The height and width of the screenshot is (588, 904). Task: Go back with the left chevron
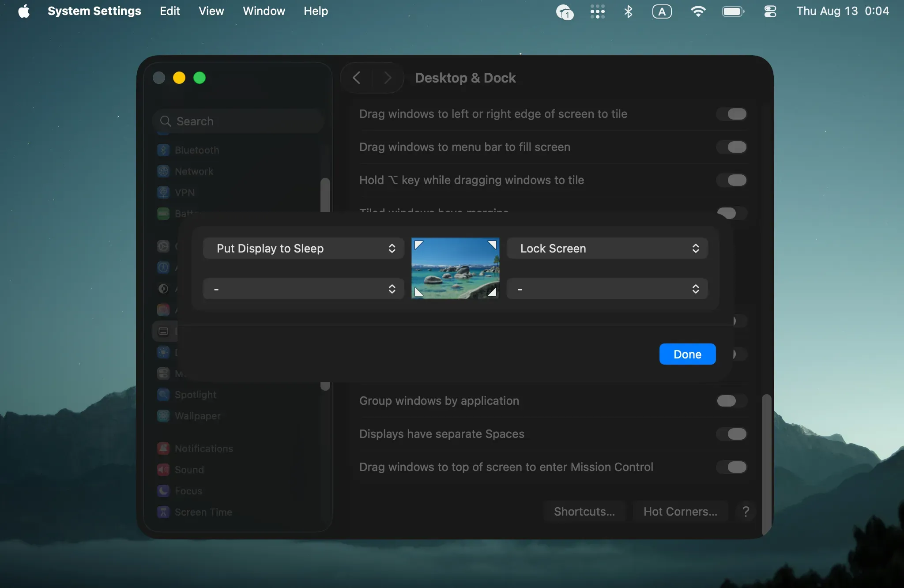[357, 78]
